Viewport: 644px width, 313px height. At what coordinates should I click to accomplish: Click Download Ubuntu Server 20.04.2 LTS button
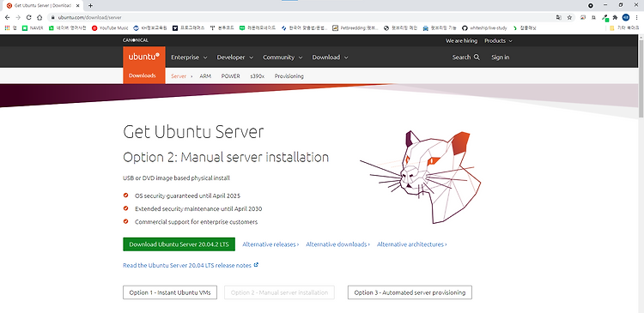(179, 244)
